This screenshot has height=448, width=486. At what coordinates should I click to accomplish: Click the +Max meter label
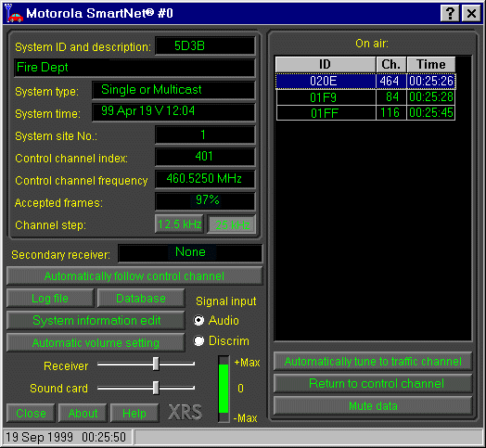(247, 363)
